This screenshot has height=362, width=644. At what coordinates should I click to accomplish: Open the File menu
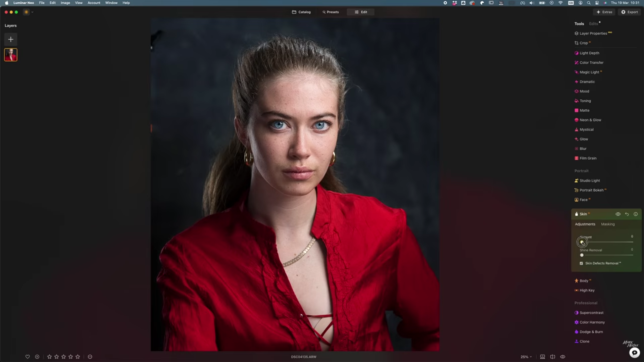42,3
